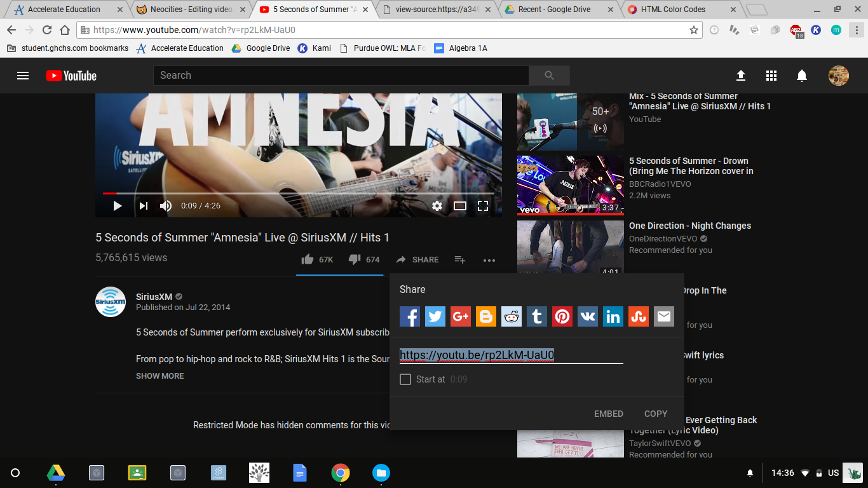
Task: Open the Google Drive bookmark
Action: (x=261, y=48)
